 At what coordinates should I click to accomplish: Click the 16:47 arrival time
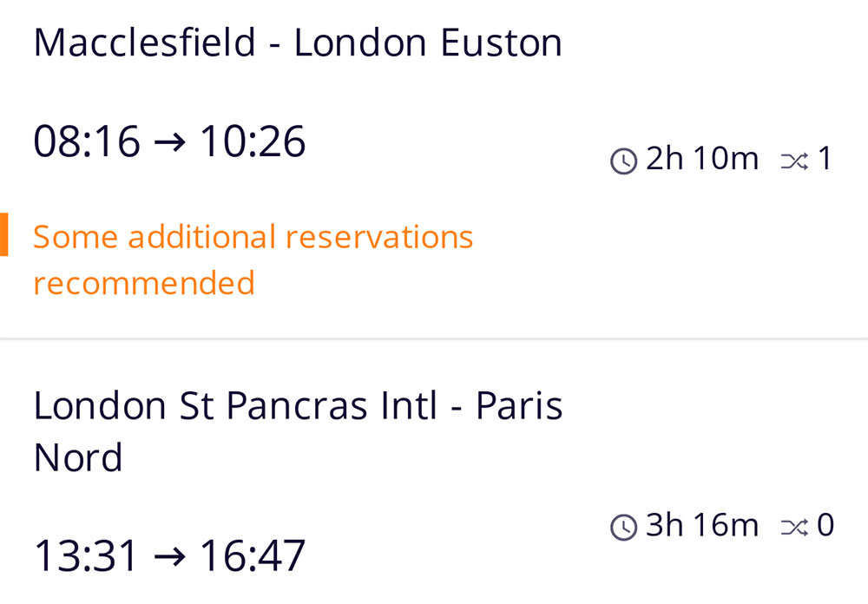point(254,555)
